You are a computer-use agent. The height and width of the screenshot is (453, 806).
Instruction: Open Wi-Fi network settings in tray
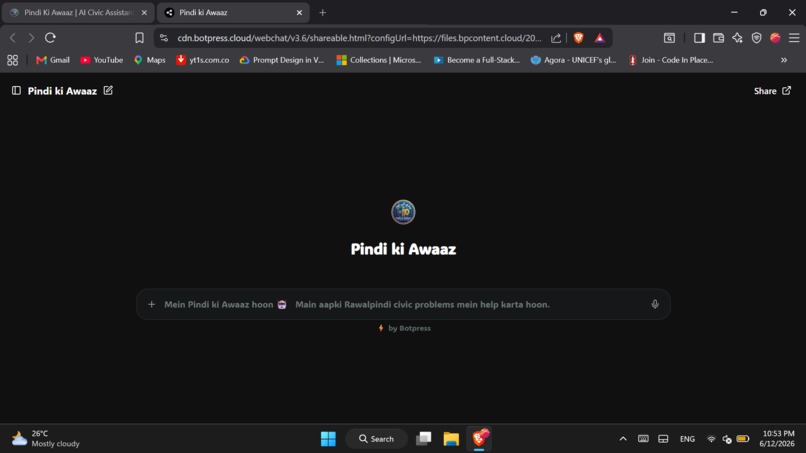pyautogui.click(x=711, y=439)
